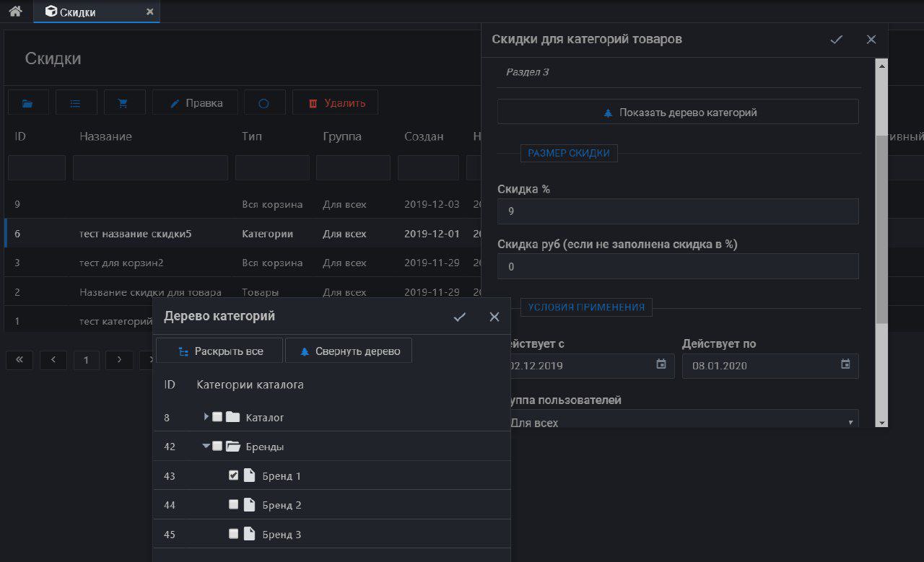Click the open Бренды folder icon
This screenshot has height=562, width=924.
pyautogui.click(x=232, y=446)
